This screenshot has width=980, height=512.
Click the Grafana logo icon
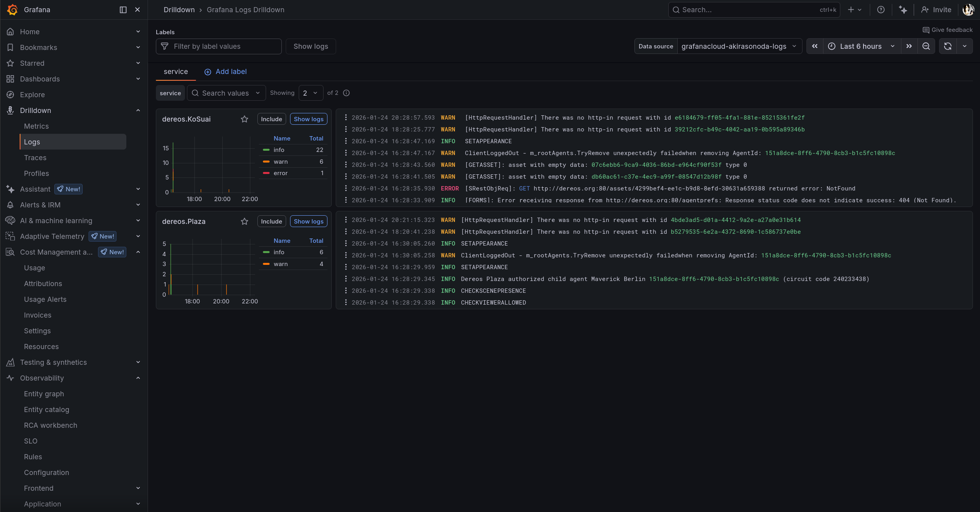(13, 10)
